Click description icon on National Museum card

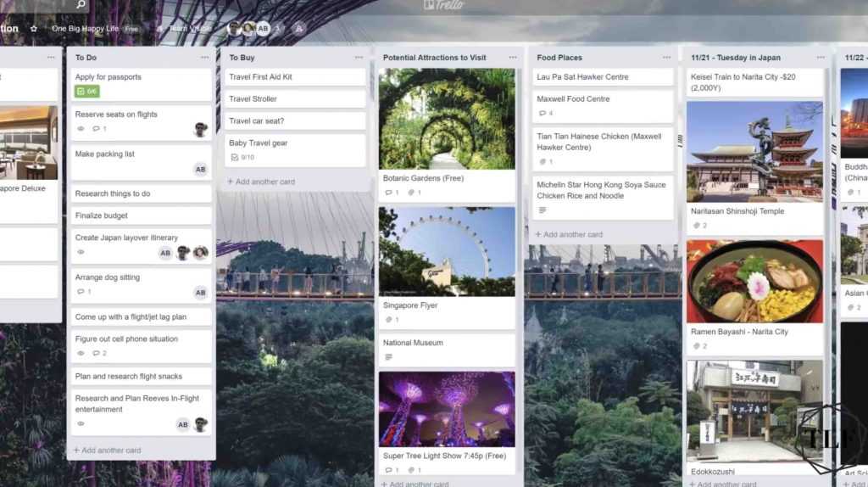coord(388,357)
